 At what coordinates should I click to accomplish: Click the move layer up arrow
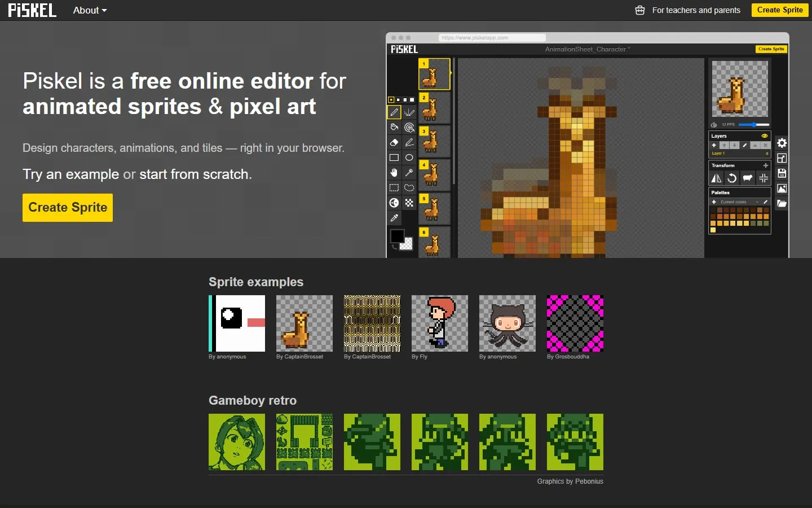[x=724, y=145]
